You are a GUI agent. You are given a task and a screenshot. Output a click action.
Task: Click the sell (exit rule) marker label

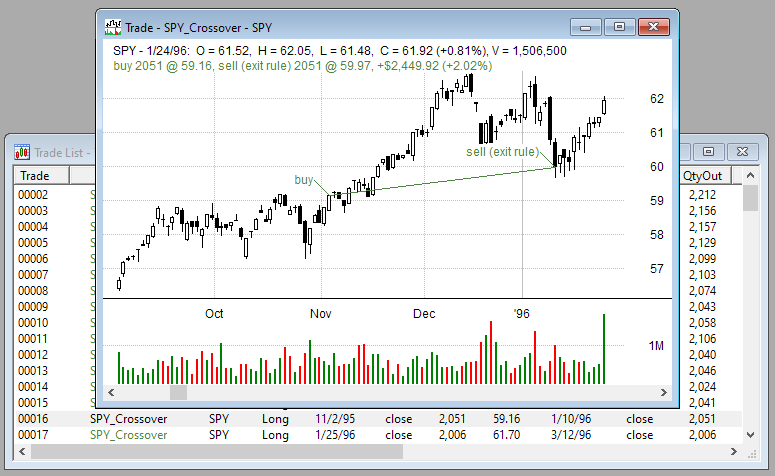pos(502,152)
